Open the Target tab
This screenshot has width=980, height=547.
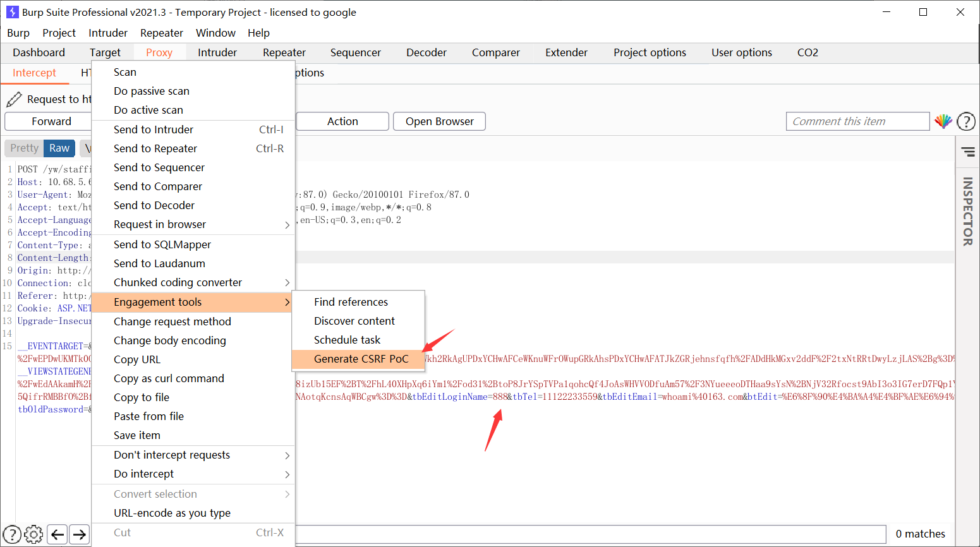[105, 52]
